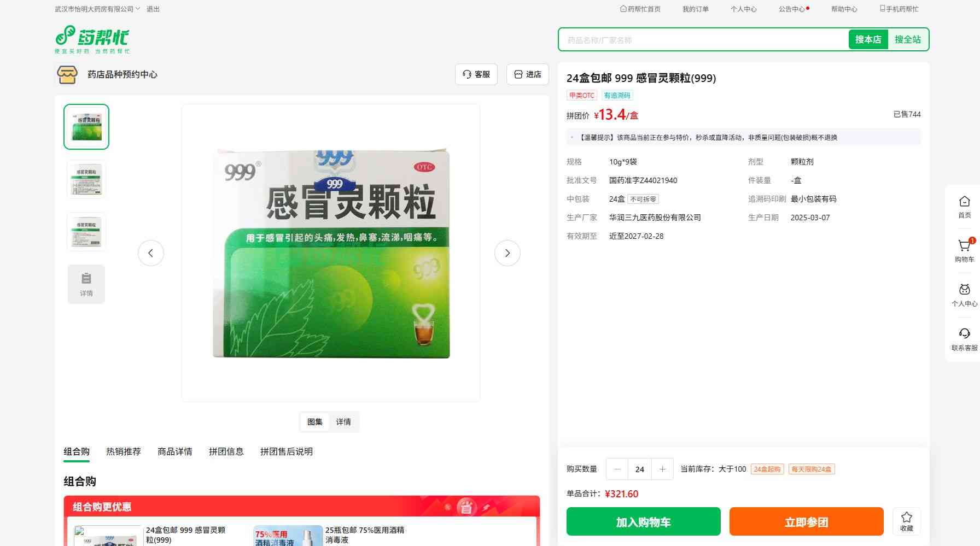Click the orange 立即参团 button

[x=806, y=522]
